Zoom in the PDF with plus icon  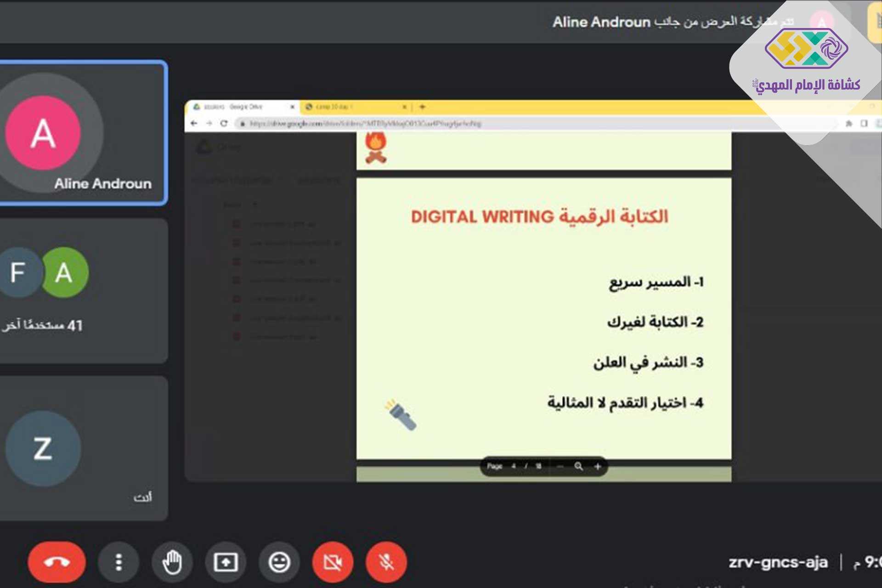click(598, 466)
